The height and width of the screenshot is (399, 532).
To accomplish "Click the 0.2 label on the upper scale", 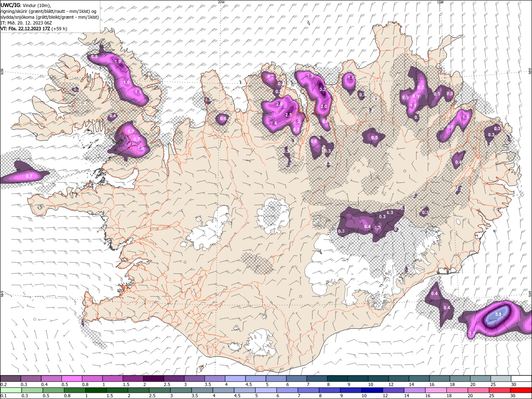I will pos(4,384).
